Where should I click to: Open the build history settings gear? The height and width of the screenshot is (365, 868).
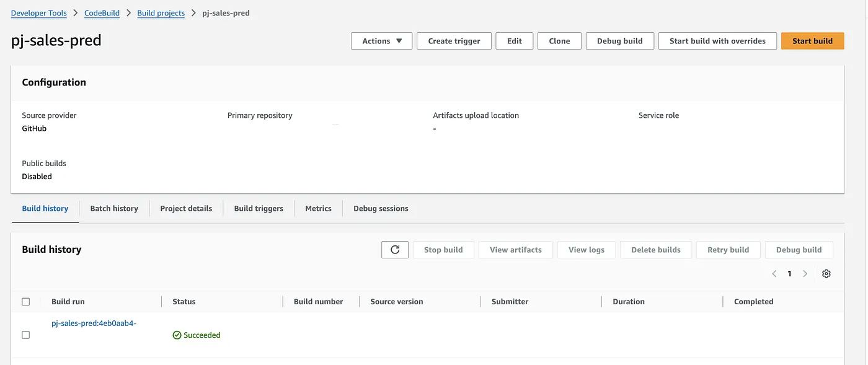click(826, 273)
